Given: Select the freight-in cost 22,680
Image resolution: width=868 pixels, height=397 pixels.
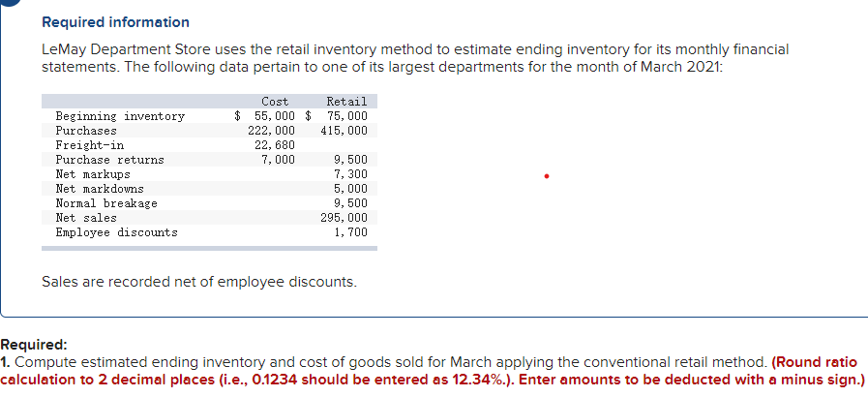Looking at the screenshot, I should (275, 145).
